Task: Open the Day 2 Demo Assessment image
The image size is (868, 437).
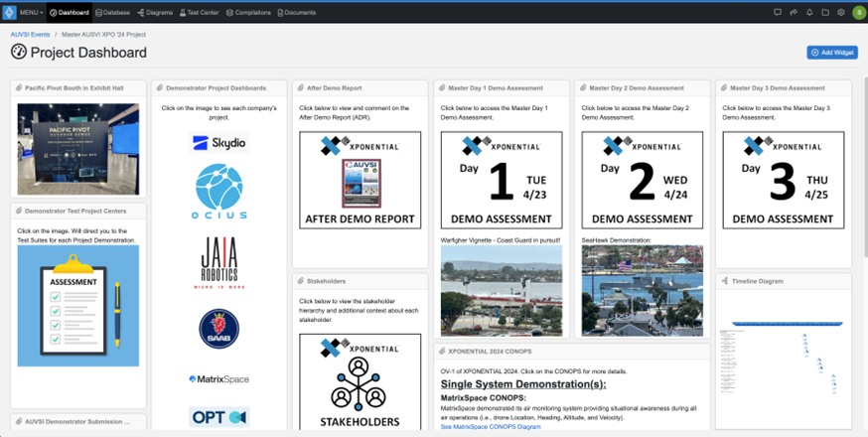Action: tap(643, 180)
